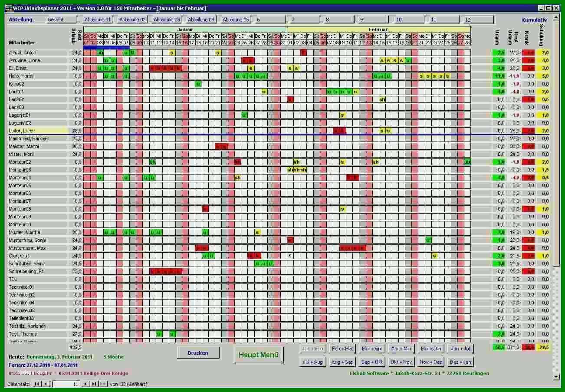
Task: Show the Dez + Jan period
Action: click(460, 362)
